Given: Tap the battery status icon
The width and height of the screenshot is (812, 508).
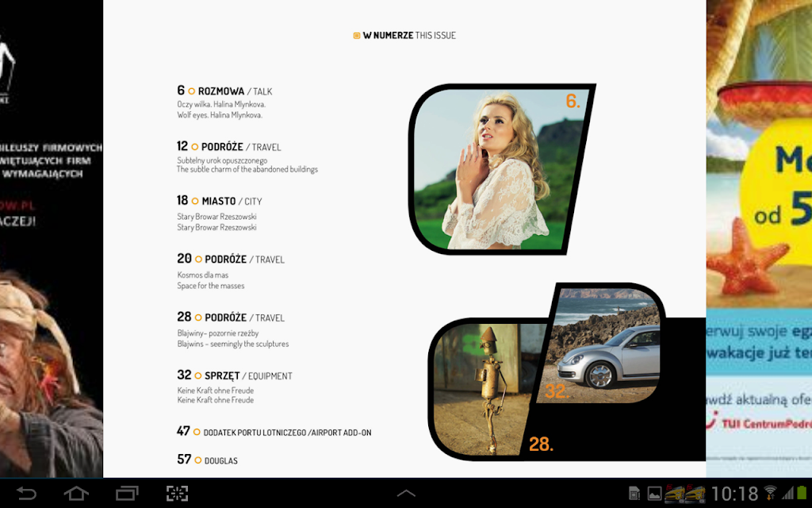Looking at the screenshot, I should tap(803, 493).
